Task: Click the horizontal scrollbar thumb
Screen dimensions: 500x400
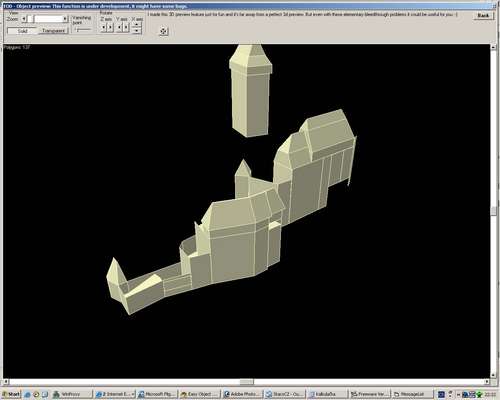Action: coord(247,382)
